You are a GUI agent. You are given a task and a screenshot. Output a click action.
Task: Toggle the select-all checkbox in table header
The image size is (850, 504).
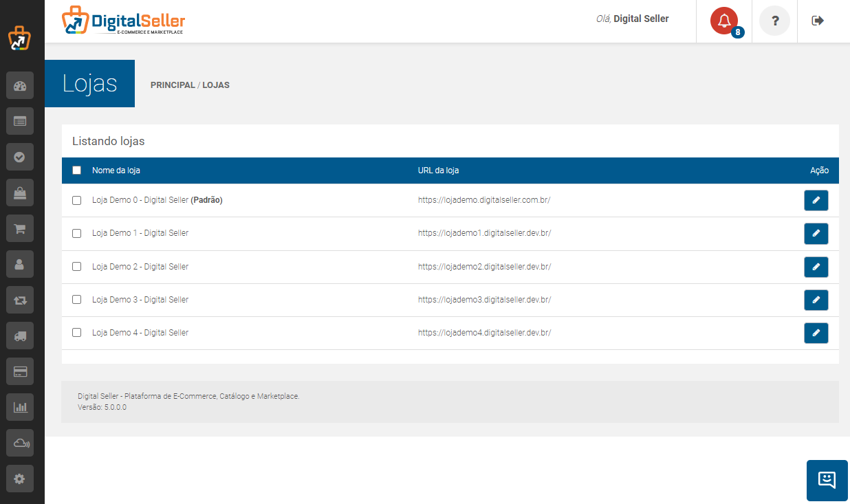[x=77, y=171]
